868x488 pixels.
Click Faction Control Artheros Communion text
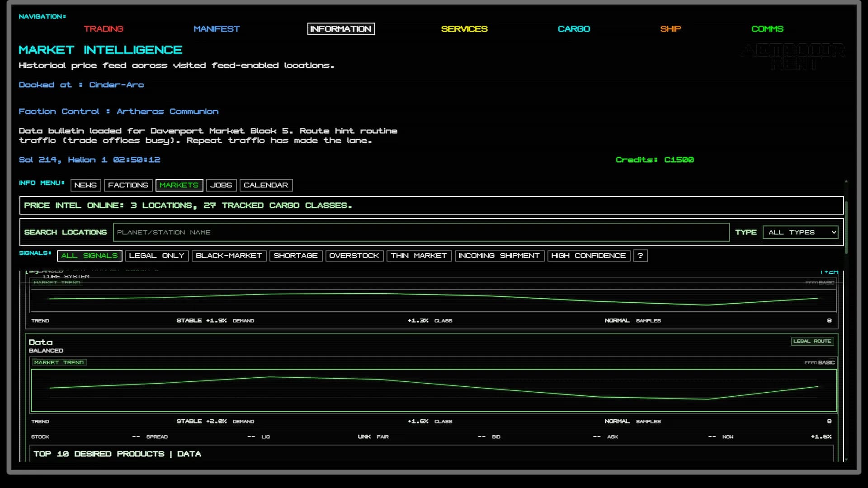pos(118,112)
